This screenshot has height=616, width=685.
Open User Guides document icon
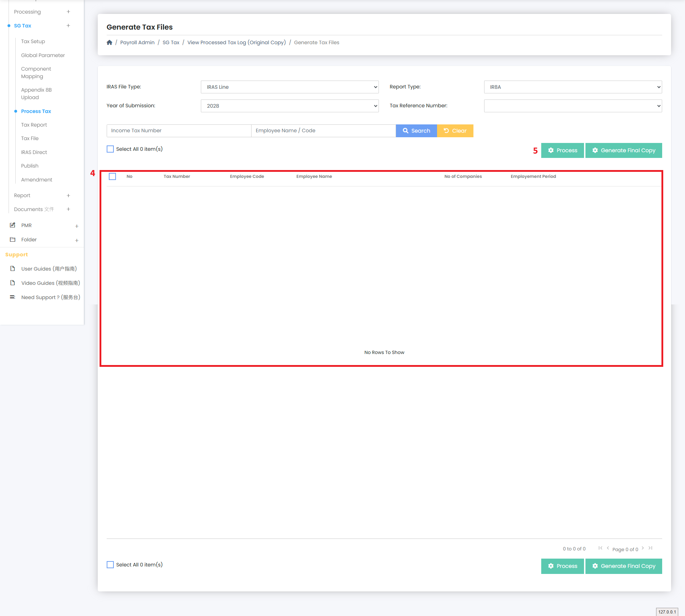(12, 269)
